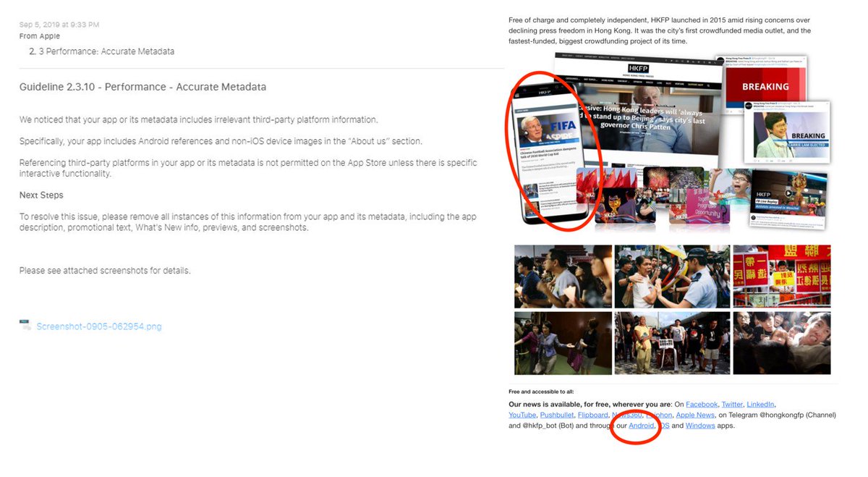This screenshot has width=868, height=477.
Task: Click the @hongkongfp (Channel) Telegram handle
Action: [x=799, y=415]
